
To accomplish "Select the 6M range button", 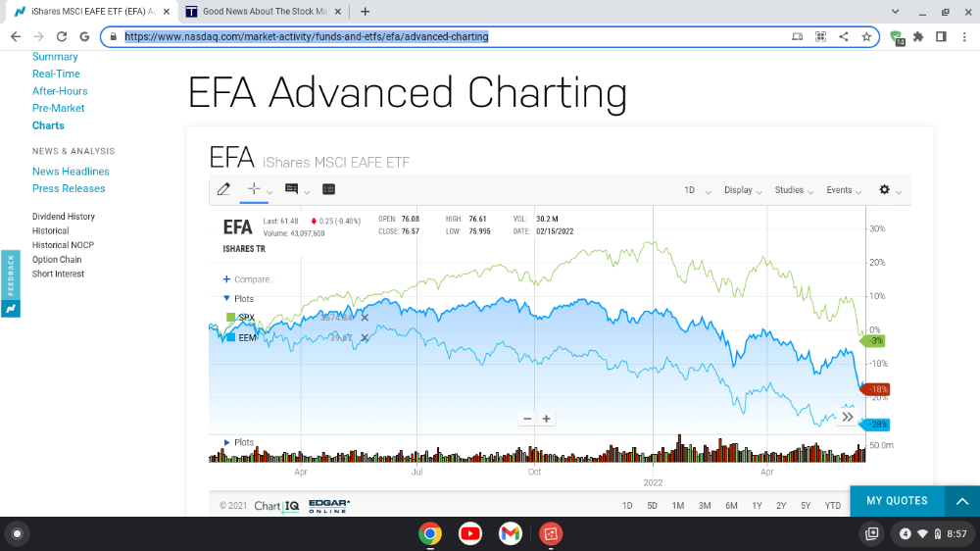I will click(x=731, y=505).
